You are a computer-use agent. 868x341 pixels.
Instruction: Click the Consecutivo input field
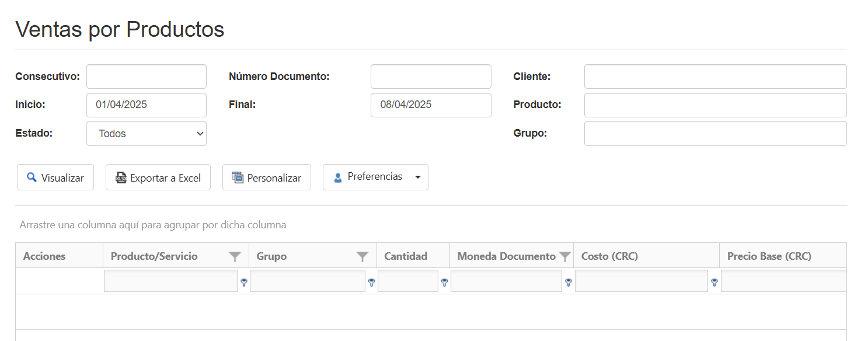(x=147, y=76)
